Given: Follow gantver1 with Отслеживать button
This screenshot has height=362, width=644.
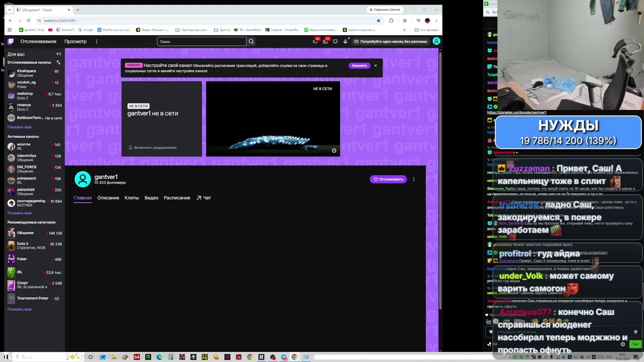Looking at the screenshot, I should pos(388,179).
